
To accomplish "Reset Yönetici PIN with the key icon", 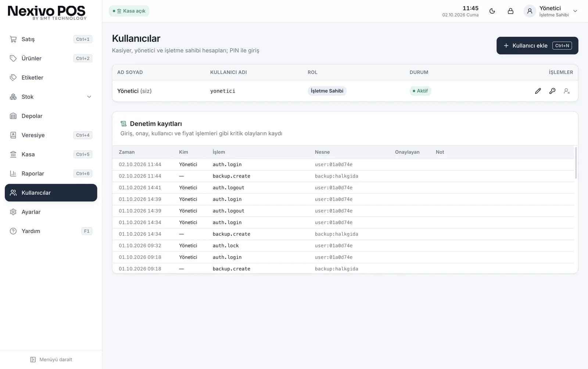I will [x=552, y=91].
